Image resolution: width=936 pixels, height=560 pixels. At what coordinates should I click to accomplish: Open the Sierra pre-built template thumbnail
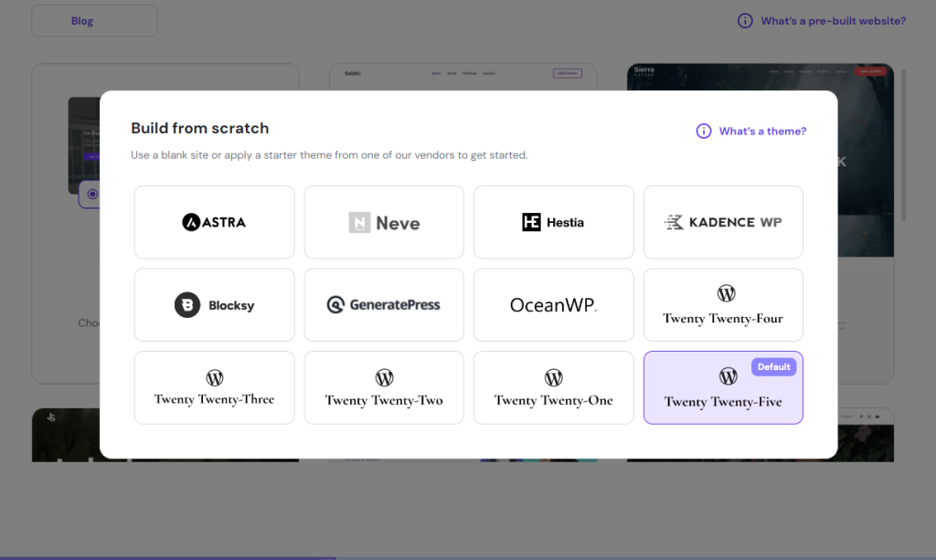tap(760, 77)
